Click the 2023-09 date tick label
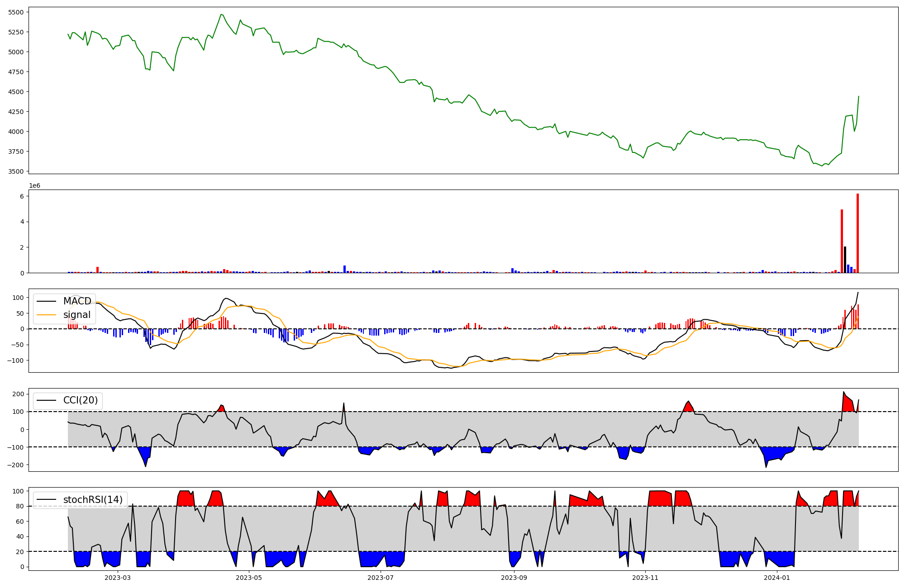The width and height of the screenshot is (905, 588). point(514,578)
